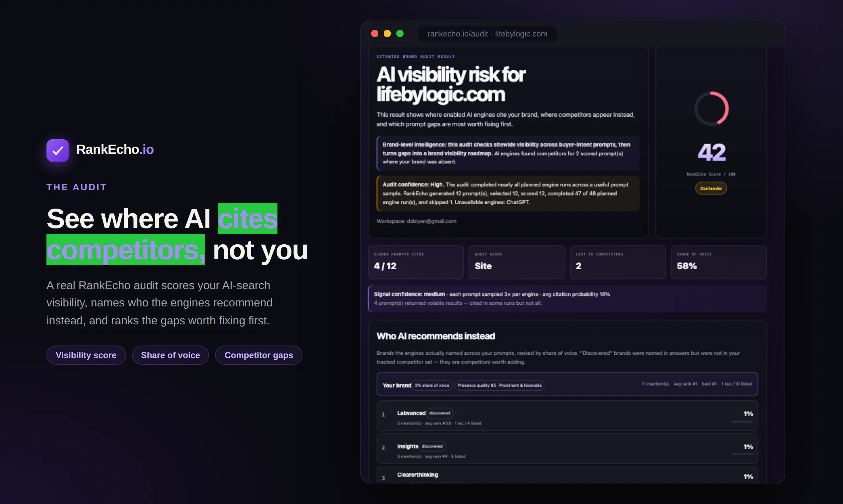Open the Audit Scope Site card
This screenshot has width=843, height=504.
[x=517, y=262]
